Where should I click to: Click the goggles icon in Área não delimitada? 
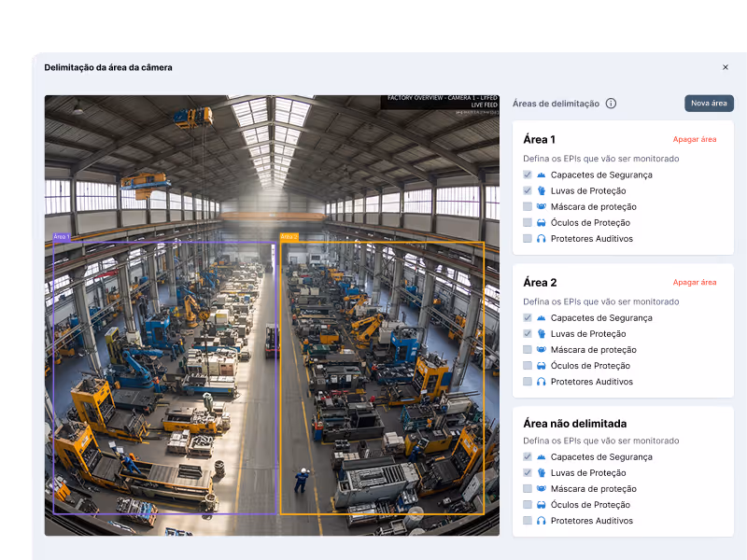click(x=542, y=504)
